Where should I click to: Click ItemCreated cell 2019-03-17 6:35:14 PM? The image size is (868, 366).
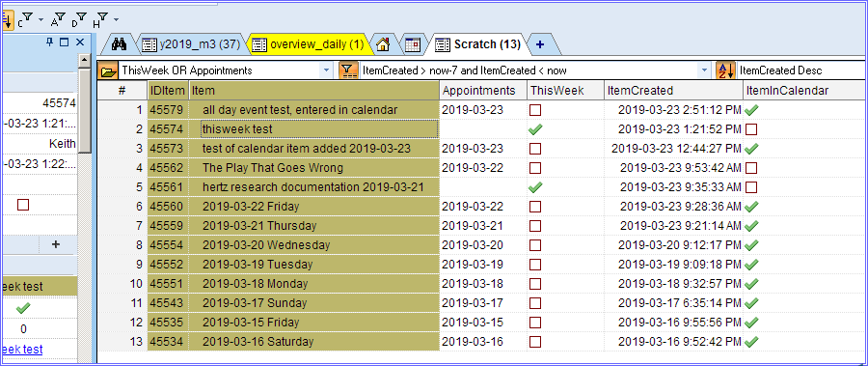[674, 303]
